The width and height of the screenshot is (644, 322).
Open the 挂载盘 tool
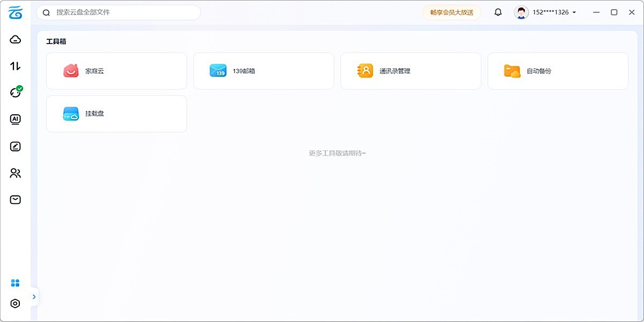[116, 113]
